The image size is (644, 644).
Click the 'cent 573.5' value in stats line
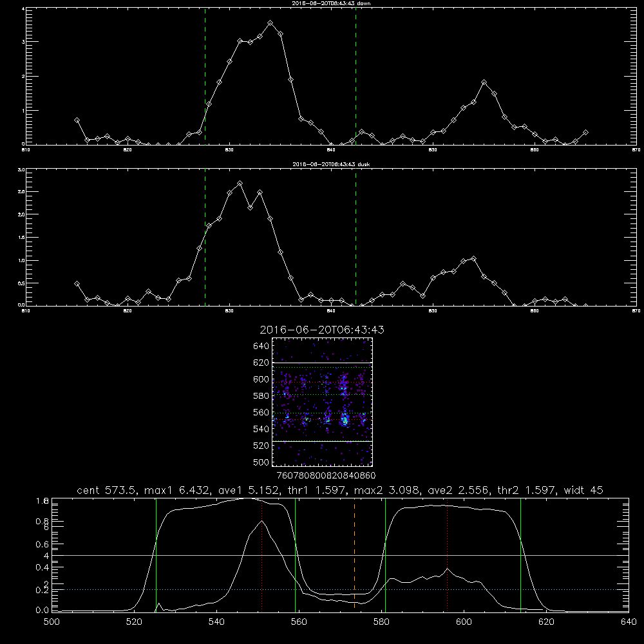pos(106,490)
